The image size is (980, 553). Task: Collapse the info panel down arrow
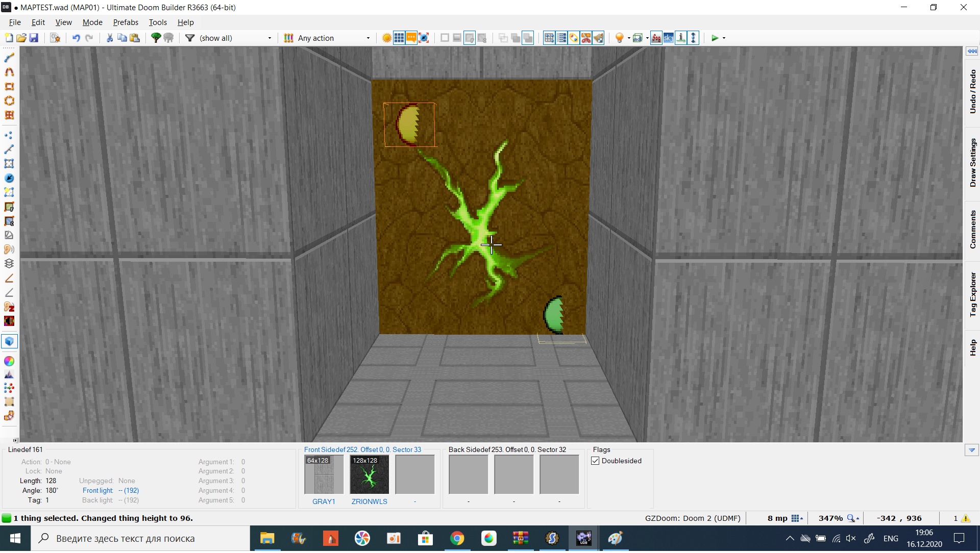[972, 450]
